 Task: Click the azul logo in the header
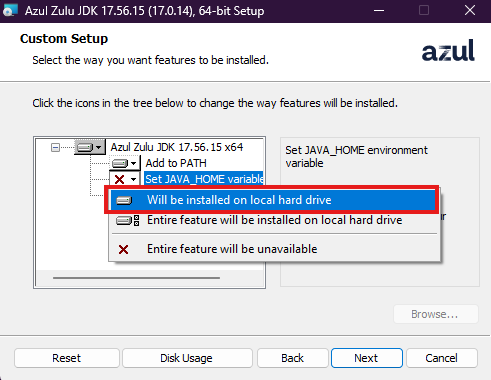[448, 50]
